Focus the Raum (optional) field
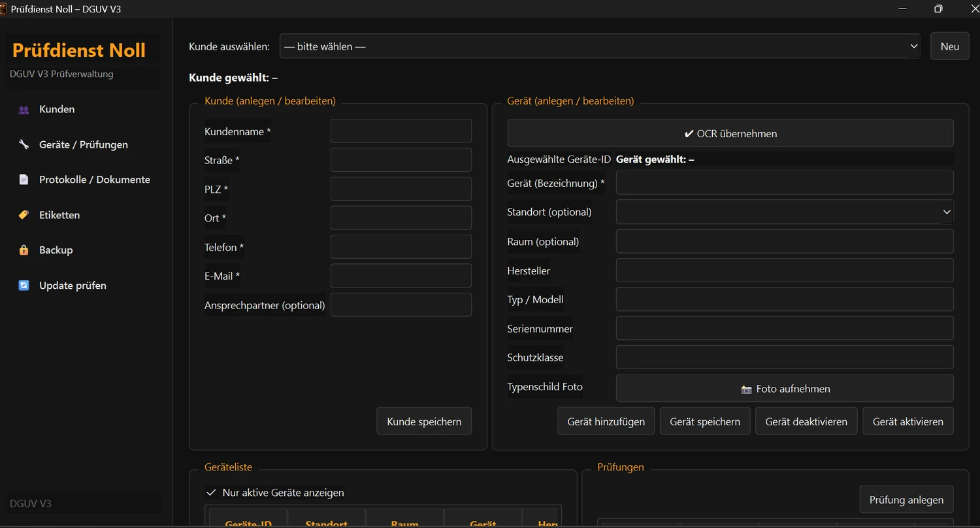Screen dimensions: 980x528 coord(785,241)
